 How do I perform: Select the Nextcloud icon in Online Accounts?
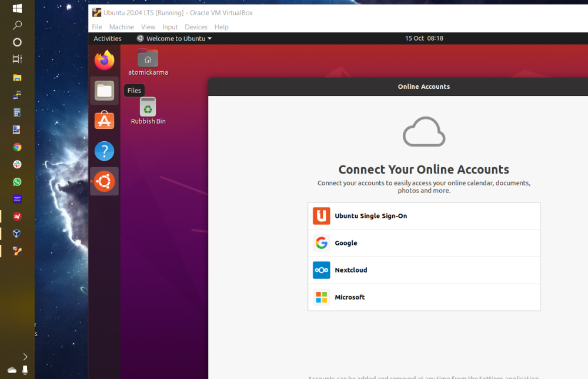321,270
